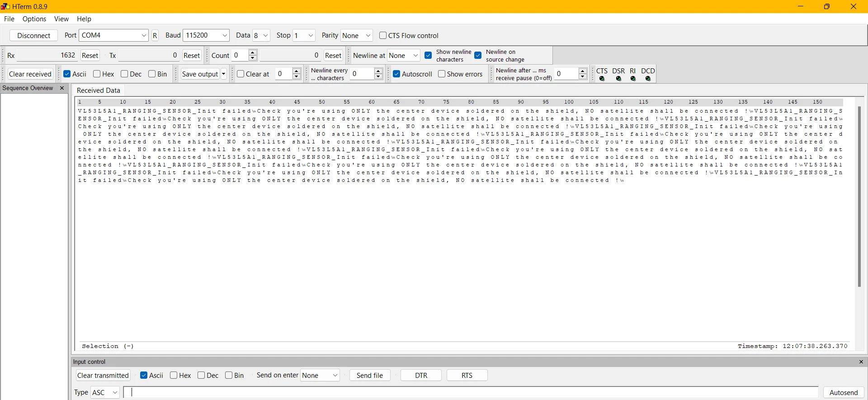Select the Received Data tab
This screenshot has width=868, height=400.
click(x=99, y=90)
